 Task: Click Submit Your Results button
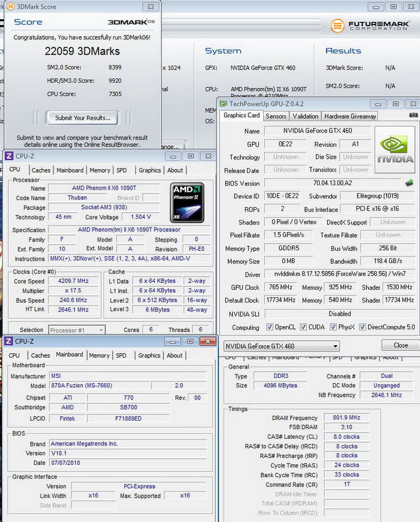pyautogui.click(x=82, y=118)
